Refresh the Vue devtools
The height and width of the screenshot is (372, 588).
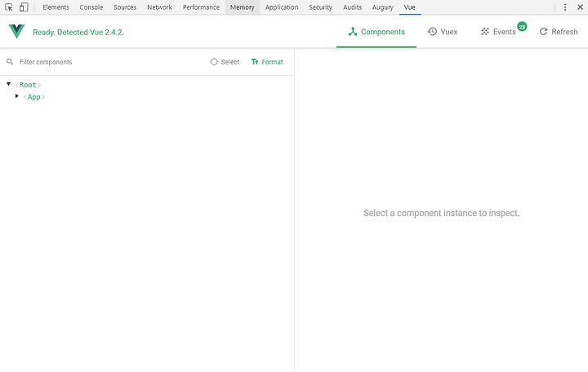point(559,32)
